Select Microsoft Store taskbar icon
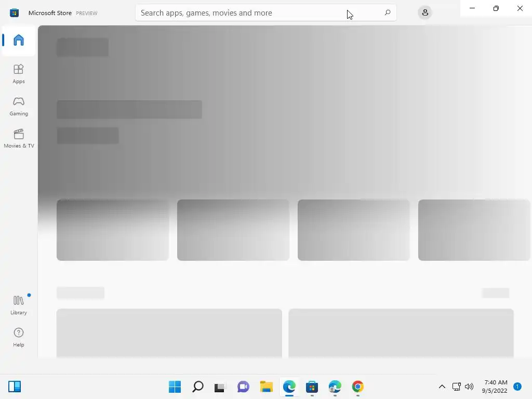The width and height of the screenshot is (532, 399). click(312, 387)
